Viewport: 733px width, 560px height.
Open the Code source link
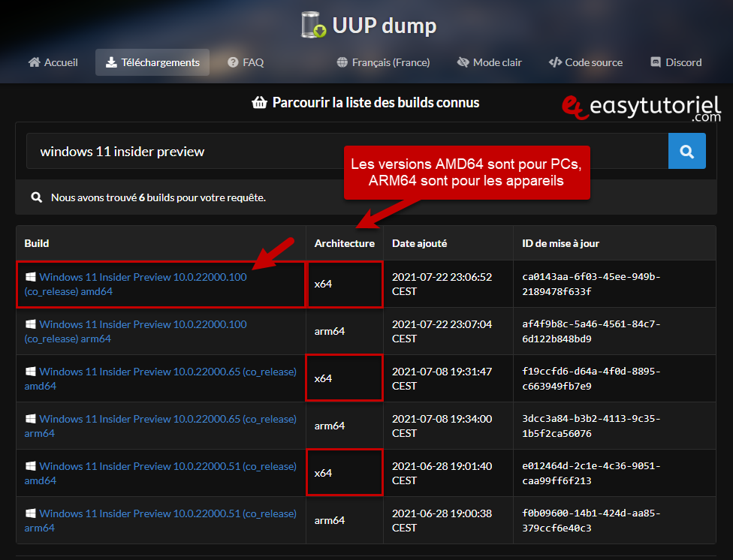[586, 62]
